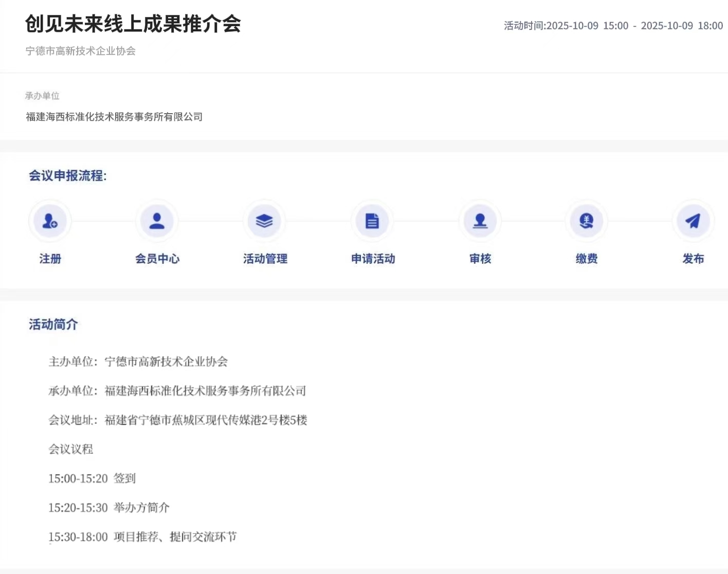
Task: Select the 缴费 step label
Action: tap(587, 259)
